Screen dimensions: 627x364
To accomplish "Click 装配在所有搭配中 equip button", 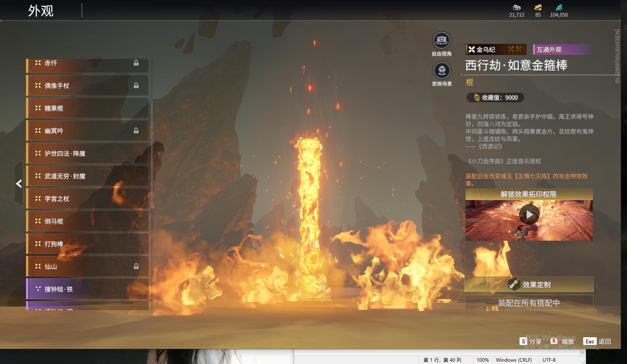I will [x=529, y=303].
